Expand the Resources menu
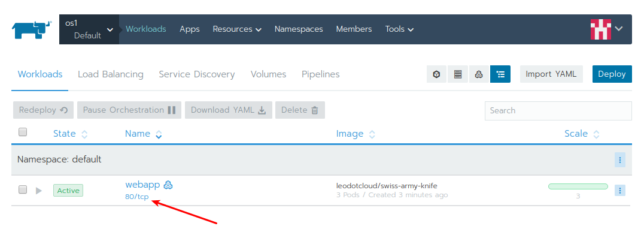The image size is (644, 232). pos(237,29)
